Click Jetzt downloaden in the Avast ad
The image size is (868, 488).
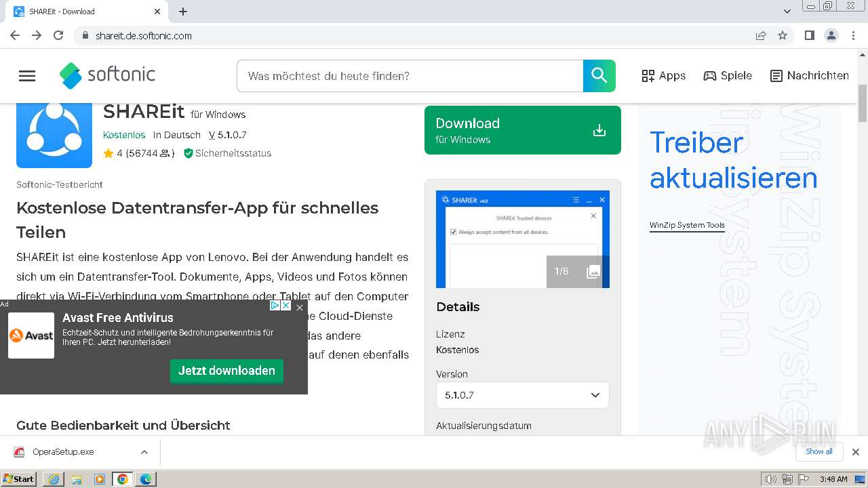226,371
